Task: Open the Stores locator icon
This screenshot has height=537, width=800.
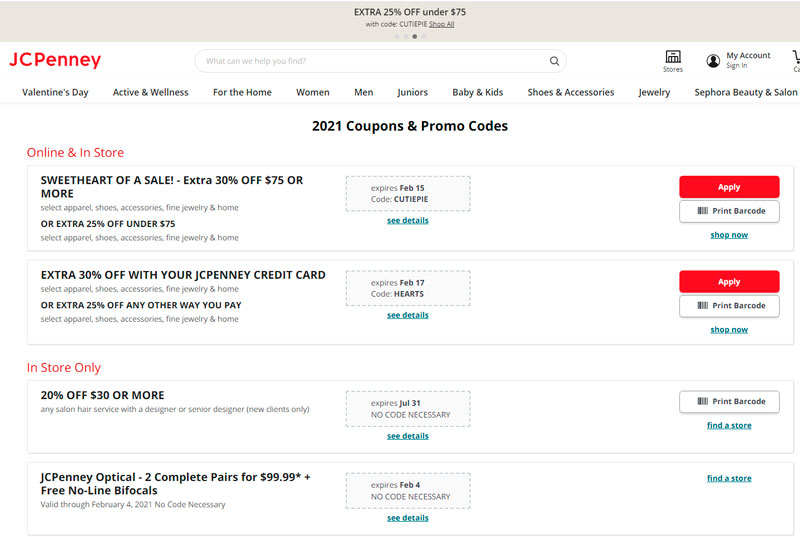Action: [x=673, y=57]
